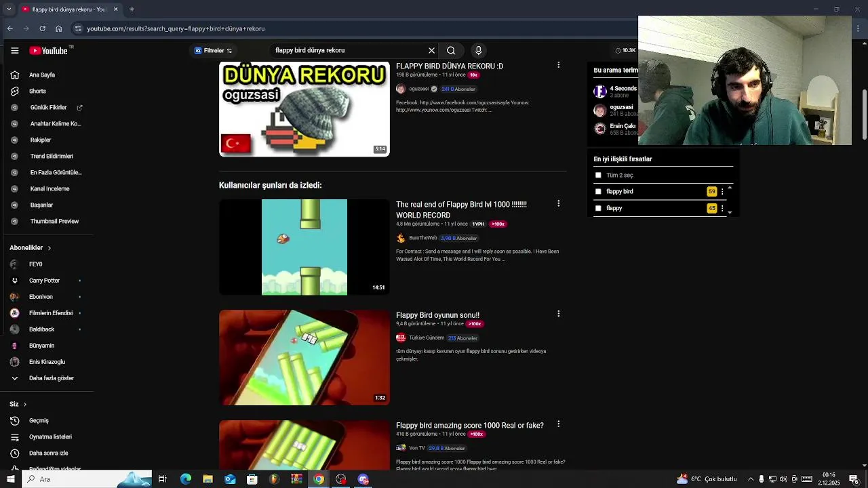The height and width of the screenshot is (488, 868).
Task: Click the Chrome home button
Action: point(58,28)
